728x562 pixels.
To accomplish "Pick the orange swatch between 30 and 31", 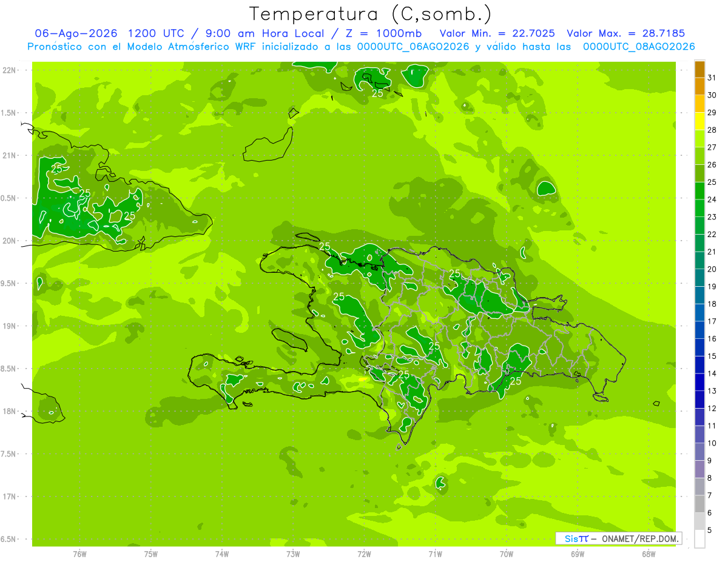I will click(699, 87).
